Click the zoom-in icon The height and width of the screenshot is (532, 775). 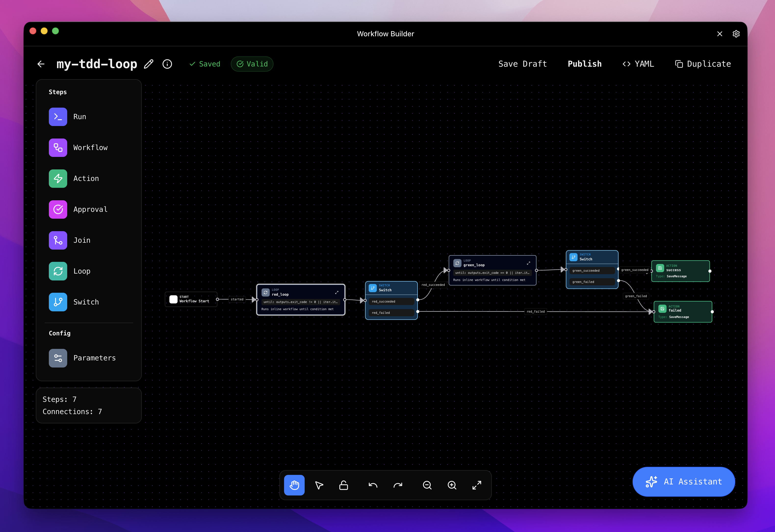tap(452, 485)
